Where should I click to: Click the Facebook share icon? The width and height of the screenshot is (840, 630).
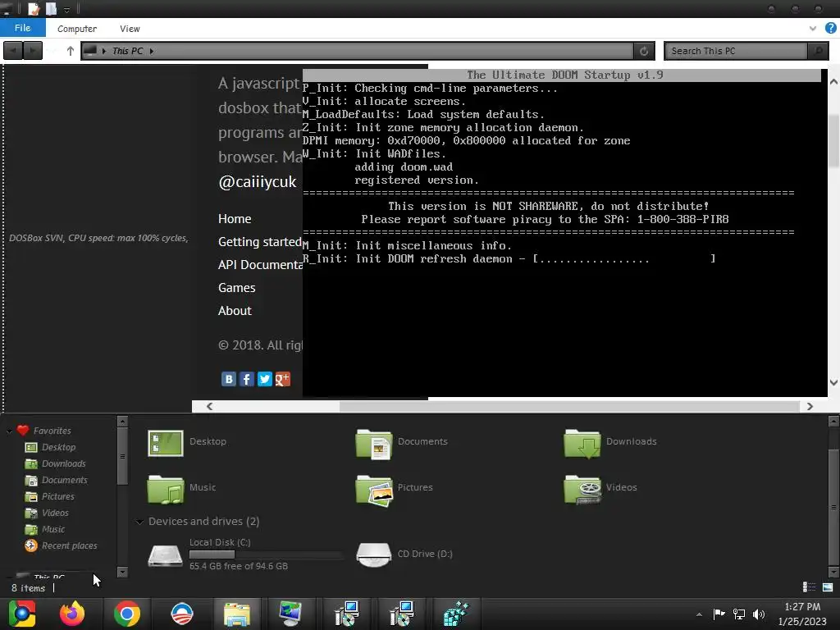coord(246,379)
